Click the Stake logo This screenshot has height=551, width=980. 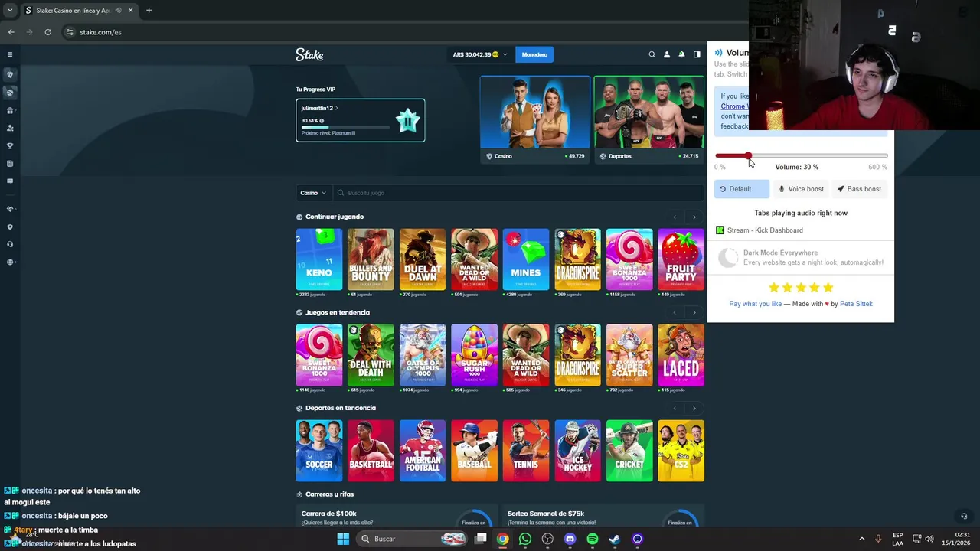(309, 54)
